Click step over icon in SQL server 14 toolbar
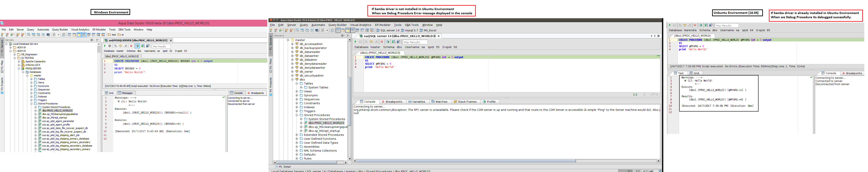The height and width of the screenshot is (172, 868). point(371,42)
